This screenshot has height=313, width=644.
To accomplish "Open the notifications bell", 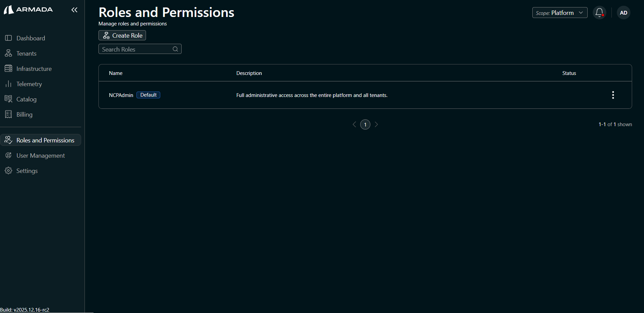I will pyautogui.click(x=599, y=12).
